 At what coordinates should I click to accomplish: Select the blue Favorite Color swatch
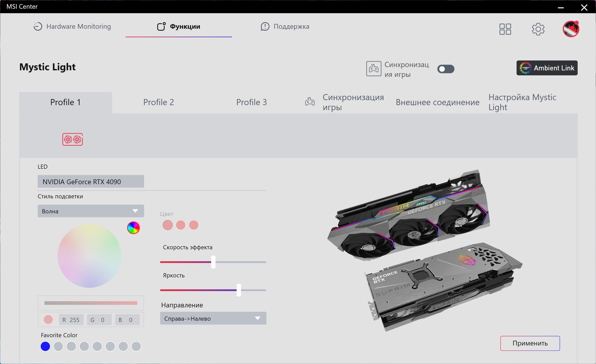pos(45,346)
